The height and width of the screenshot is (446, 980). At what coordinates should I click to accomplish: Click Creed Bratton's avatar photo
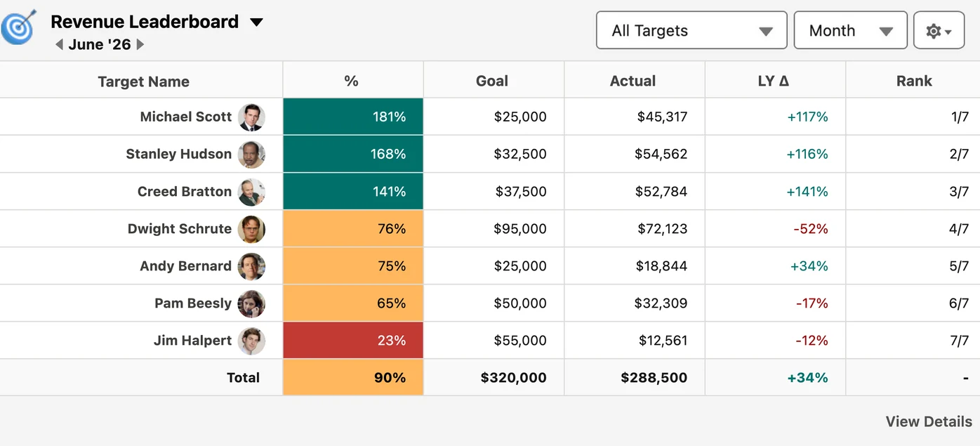click(x=251, y=192)
